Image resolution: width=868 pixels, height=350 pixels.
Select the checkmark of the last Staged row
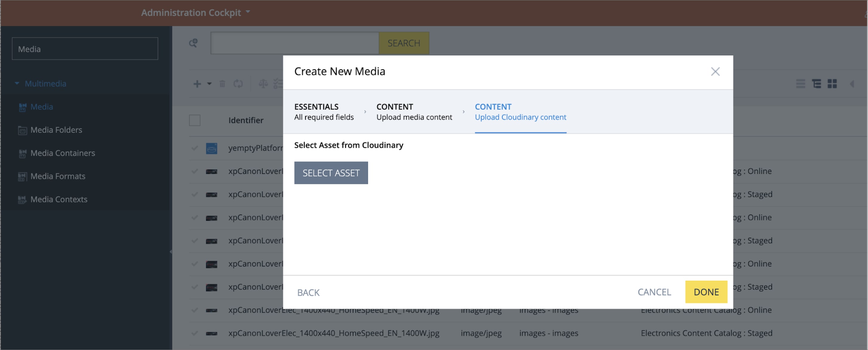[194, 333]
